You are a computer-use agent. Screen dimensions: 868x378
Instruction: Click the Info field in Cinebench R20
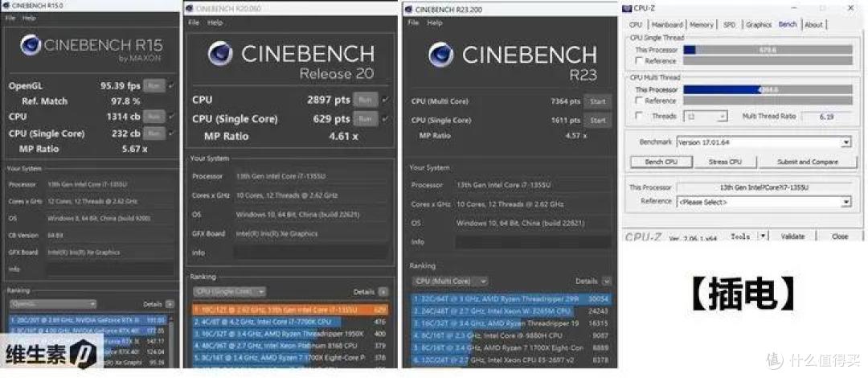[310, 253]
